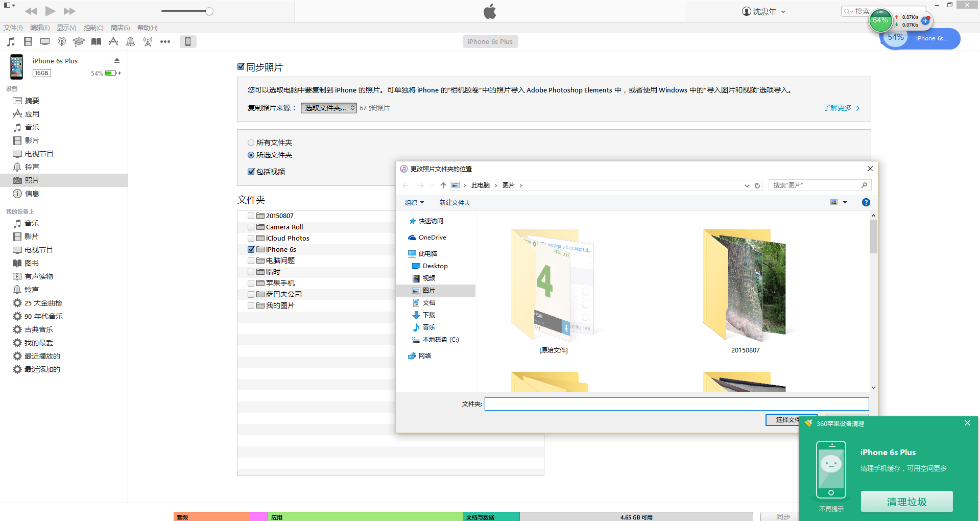
Task: Open the Tones bell icon in toolbar
Action: [x=131, y=42]
